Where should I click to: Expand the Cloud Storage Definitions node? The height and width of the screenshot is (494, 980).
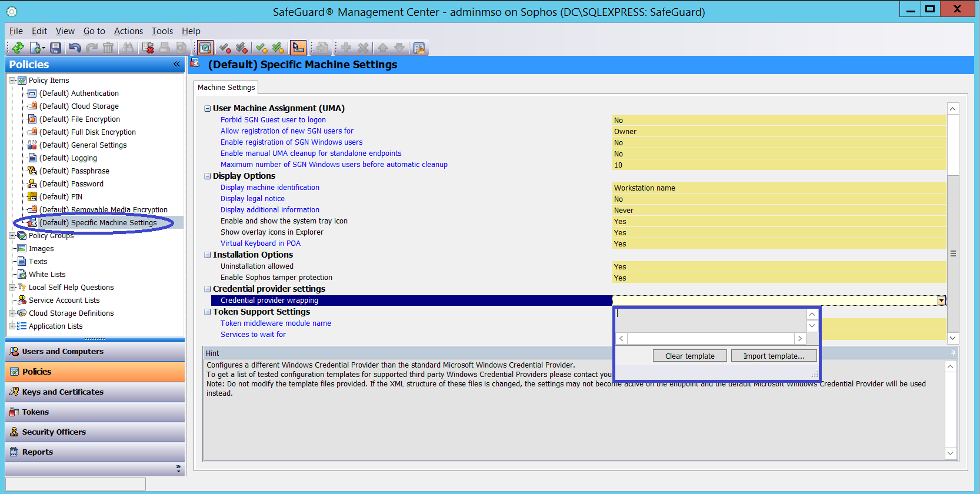tap(12, 313)
